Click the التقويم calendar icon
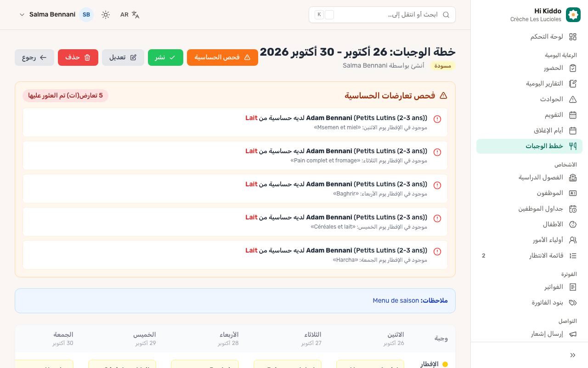 coord(573,115)
